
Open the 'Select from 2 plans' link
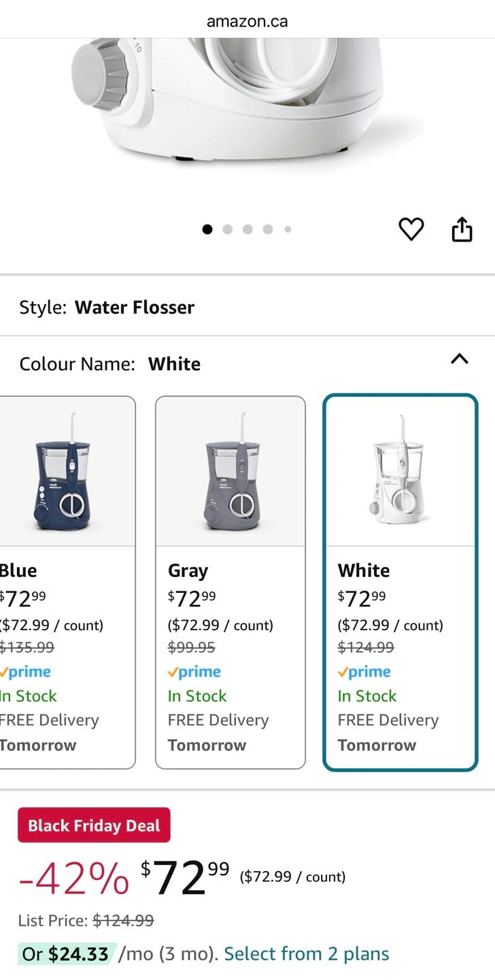(307, 953)
